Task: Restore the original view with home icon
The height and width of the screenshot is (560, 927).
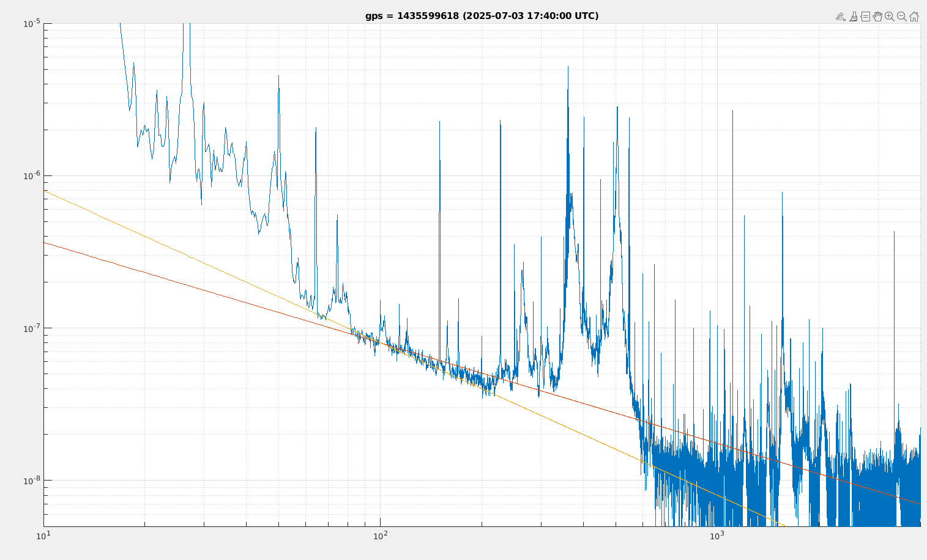Action: coord(914,17)
